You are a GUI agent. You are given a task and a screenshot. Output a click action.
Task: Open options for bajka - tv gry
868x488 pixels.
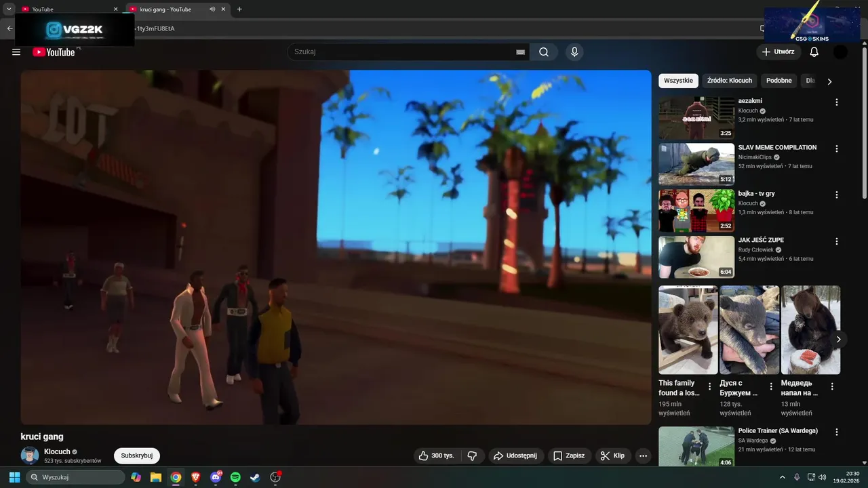click(836, 195)
